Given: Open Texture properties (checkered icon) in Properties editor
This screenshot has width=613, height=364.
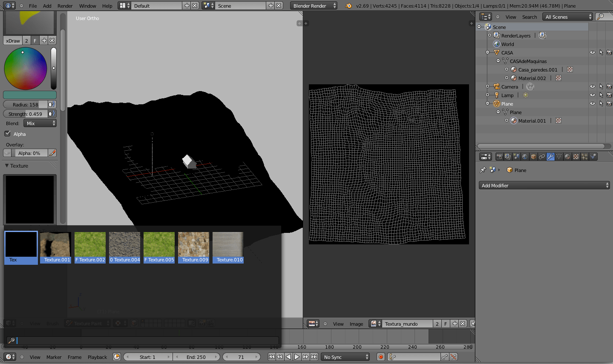Looking at the screenshot, I should [x=575, y=156].
